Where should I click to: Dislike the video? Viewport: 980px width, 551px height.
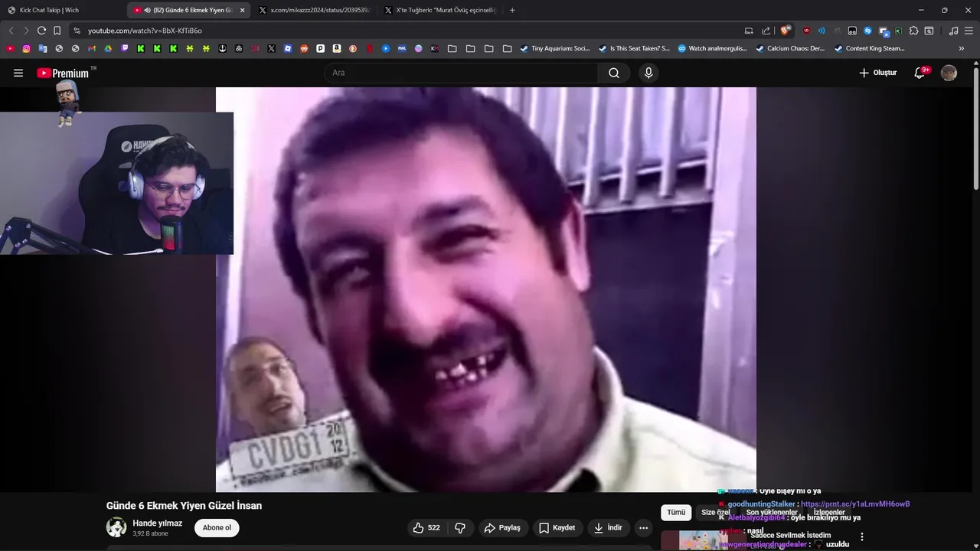[x=460, y=527]
